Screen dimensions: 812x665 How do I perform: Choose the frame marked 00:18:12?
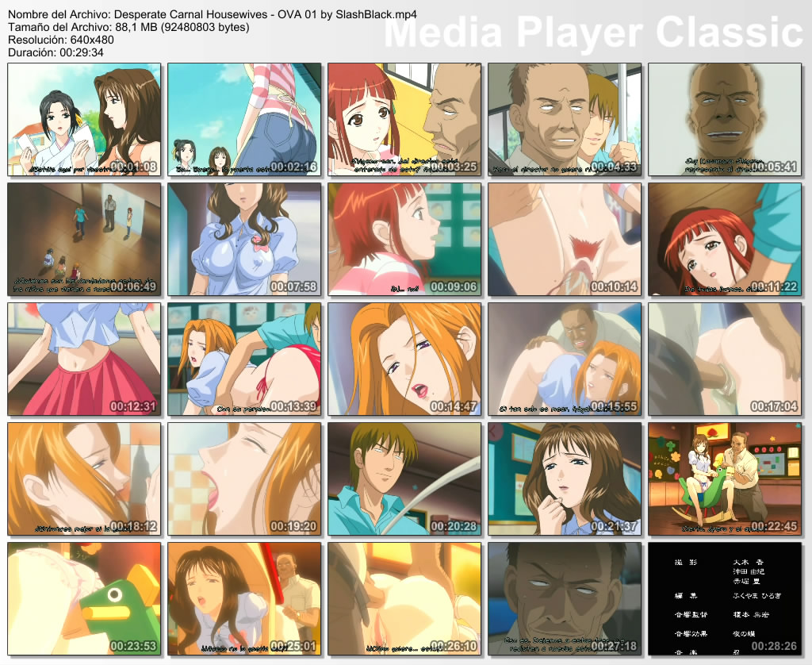point(84,479)
